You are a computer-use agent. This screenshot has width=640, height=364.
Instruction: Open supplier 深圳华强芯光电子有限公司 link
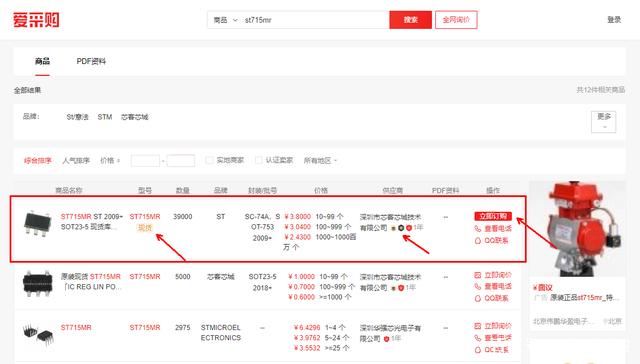click(x=390, y=333)
